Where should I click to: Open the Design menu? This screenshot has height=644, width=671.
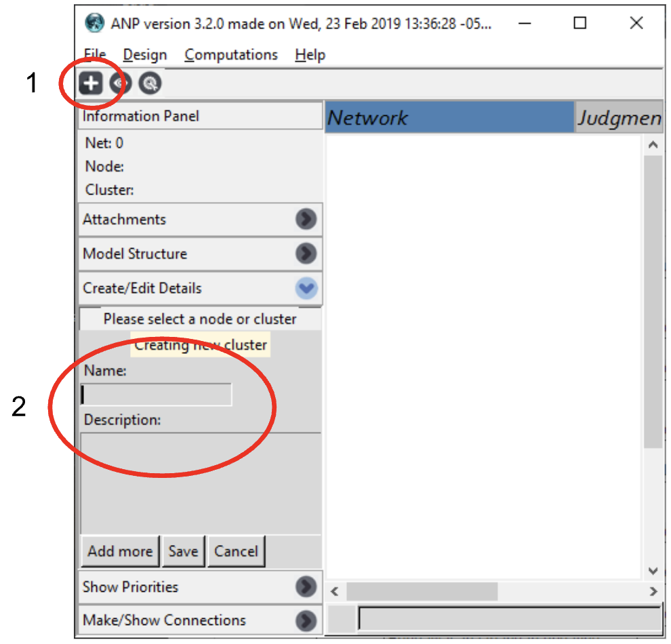click(x=144, y=55)
